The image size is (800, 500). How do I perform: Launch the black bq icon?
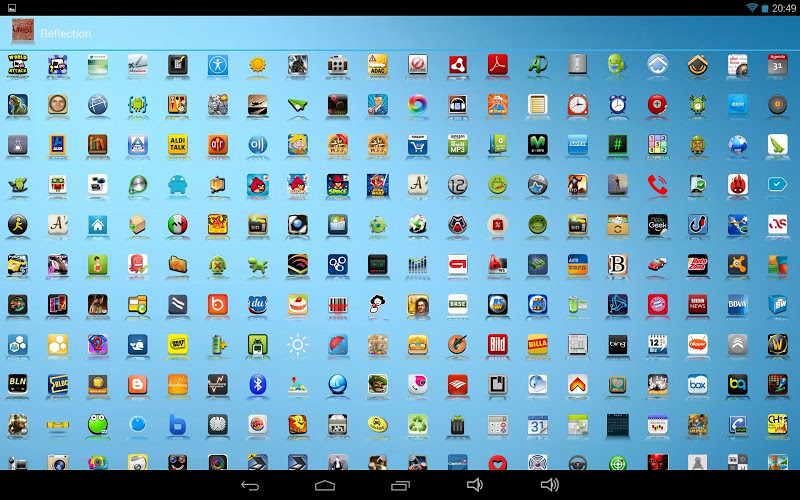737,385
